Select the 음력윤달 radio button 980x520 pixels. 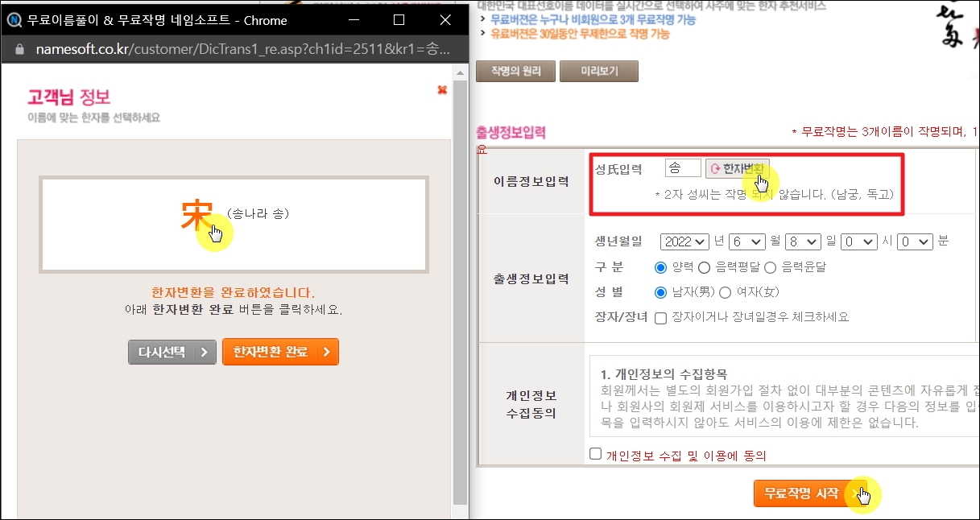tap(769, 267)
